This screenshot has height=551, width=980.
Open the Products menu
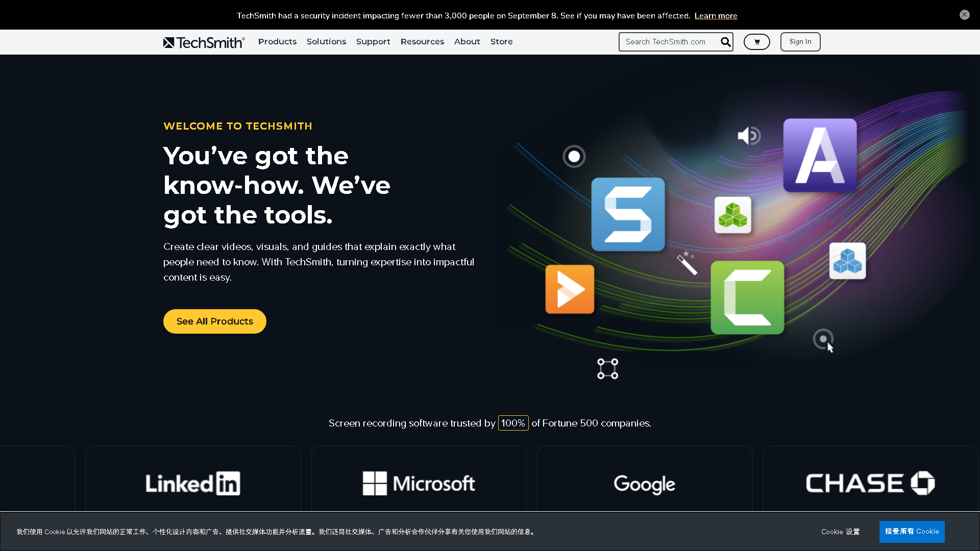pyautogui.click(x=277, y=42)
